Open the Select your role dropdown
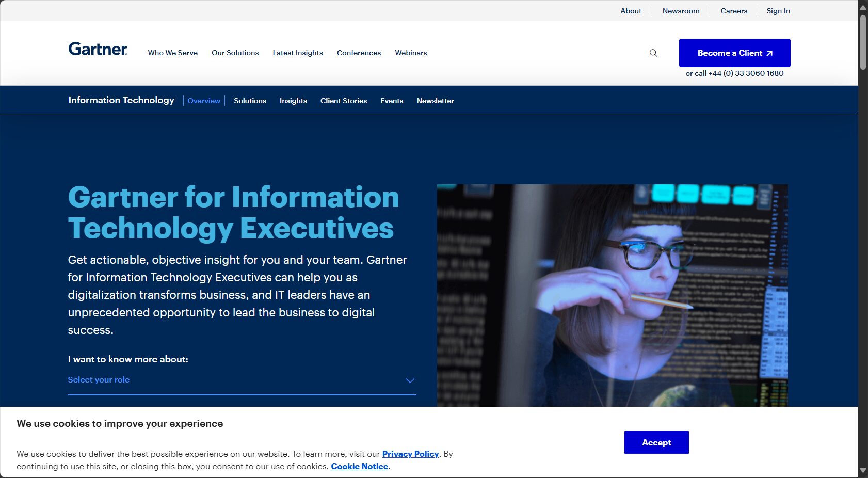This screenshot has height=478, width=868. click(x=242, y=380)
